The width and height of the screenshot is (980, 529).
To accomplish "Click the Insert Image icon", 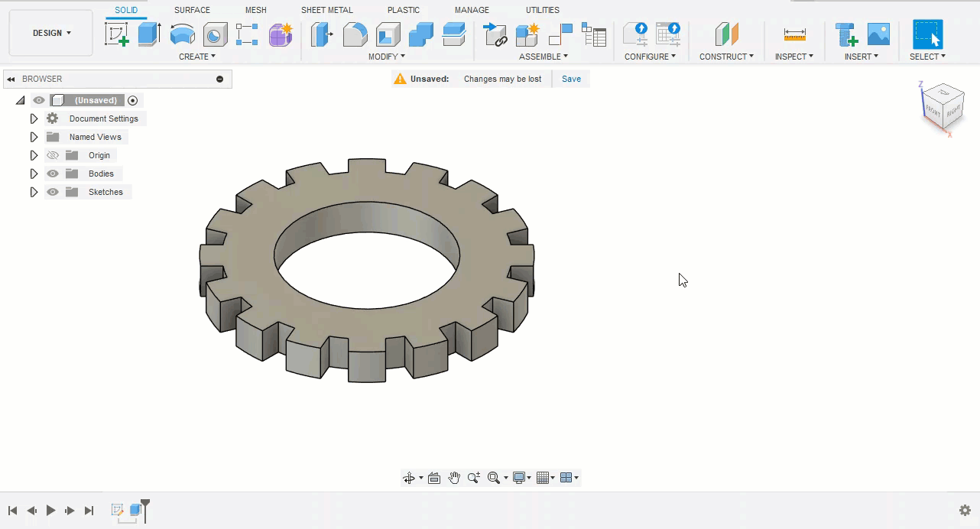I will (x=878, y=34).
